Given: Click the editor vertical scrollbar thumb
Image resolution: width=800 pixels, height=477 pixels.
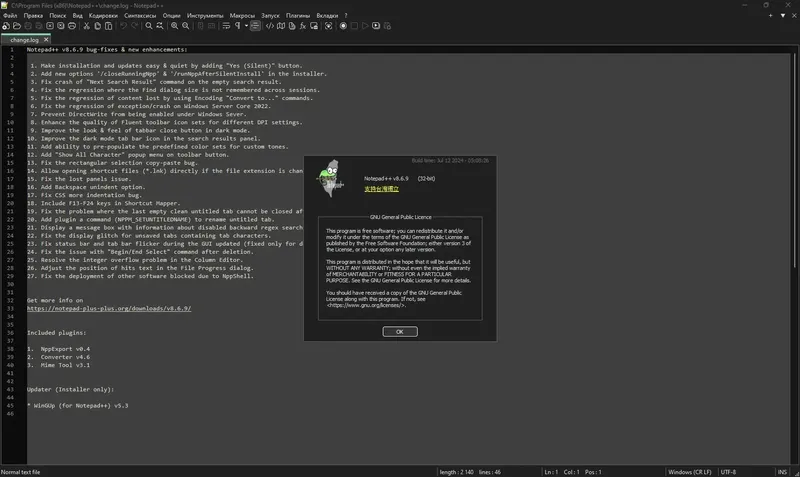Looking at the screenshot, I should click(795, 158).
